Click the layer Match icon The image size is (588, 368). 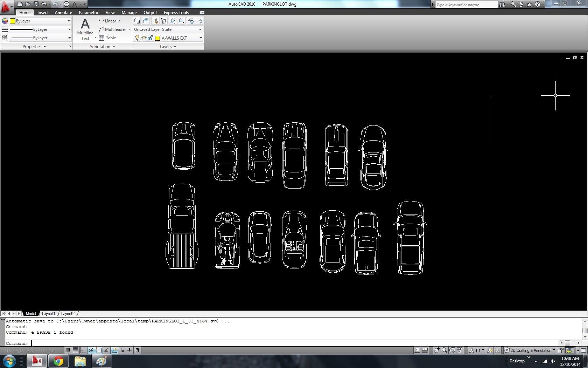pyautogui.click(x=155, y=21)
